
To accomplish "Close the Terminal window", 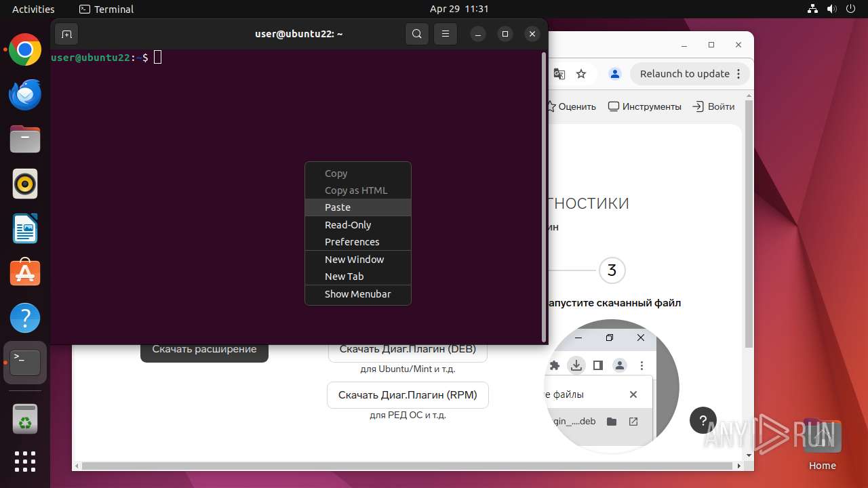I will pyautogui.click(x=532, y=34).
